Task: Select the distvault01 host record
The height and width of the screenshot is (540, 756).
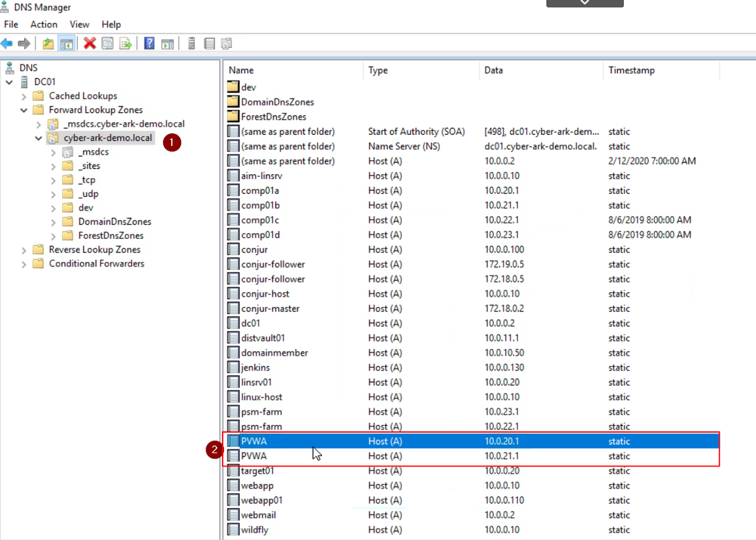Action: (x=473, y=337)
